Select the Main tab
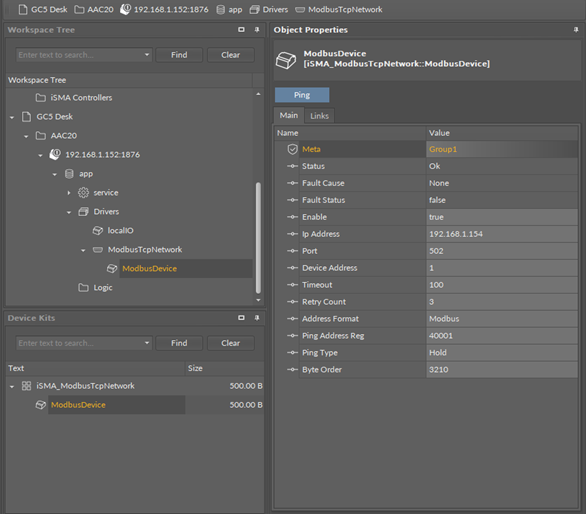Viewport: 586px width, 514px height. coord(289,115)
